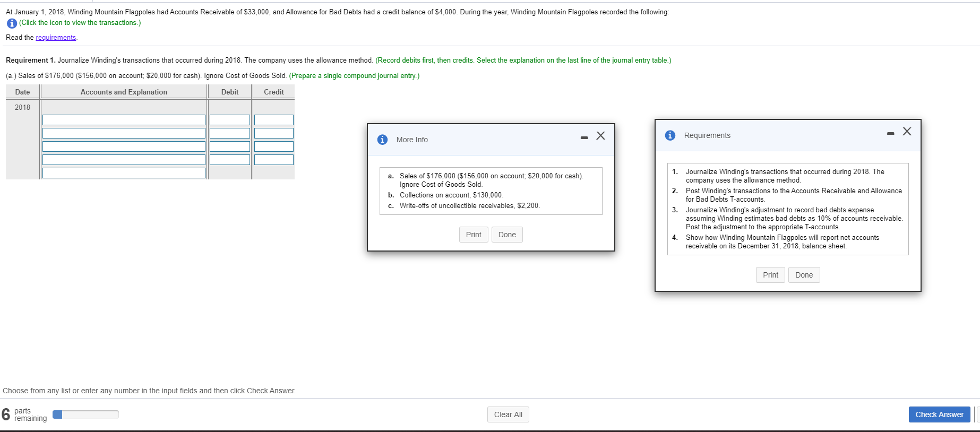Click Done in the More Info dialog

pos(507,235)
